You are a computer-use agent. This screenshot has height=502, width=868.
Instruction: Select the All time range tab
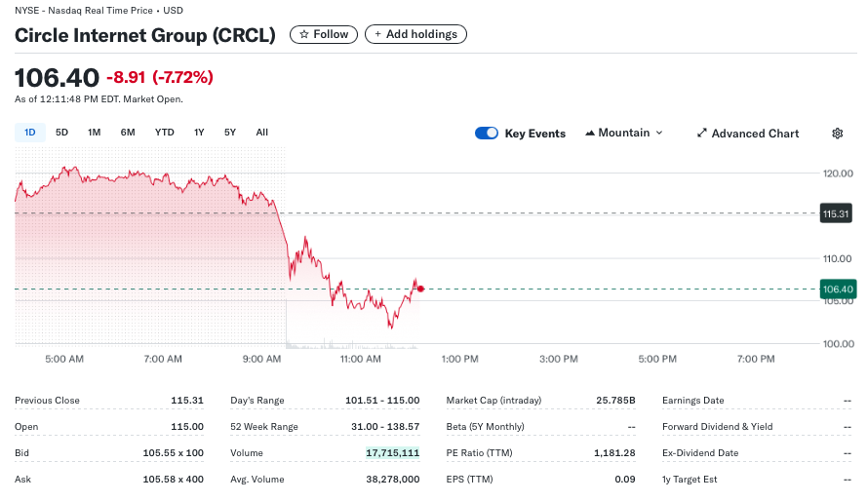261,133
